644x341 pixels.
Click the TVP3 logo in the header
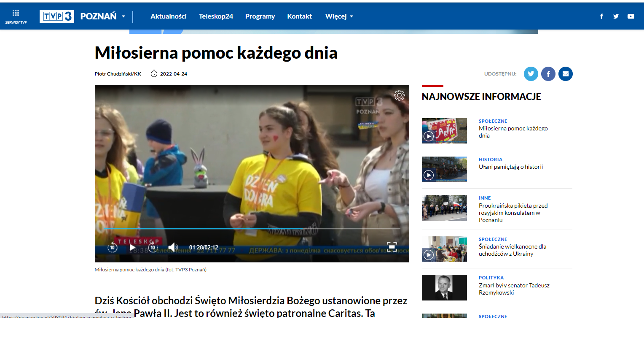pyautogui.click(x=57, y=16)
